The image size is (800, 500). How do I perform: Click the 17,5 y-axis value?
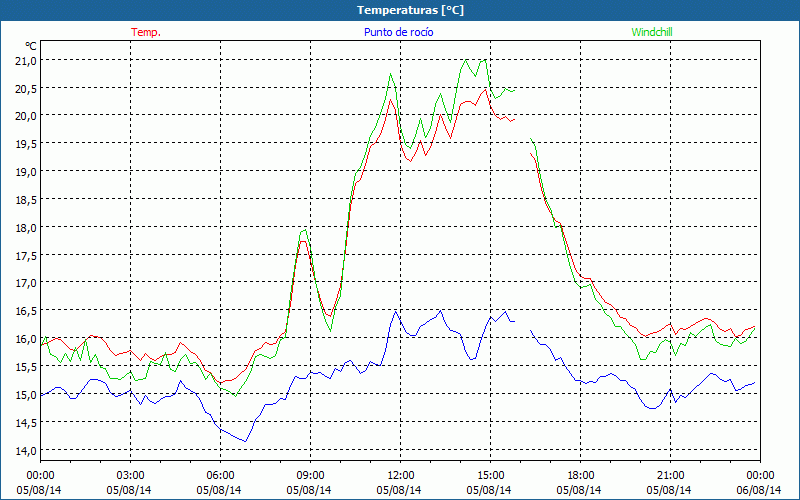click(x=26, y=256)
